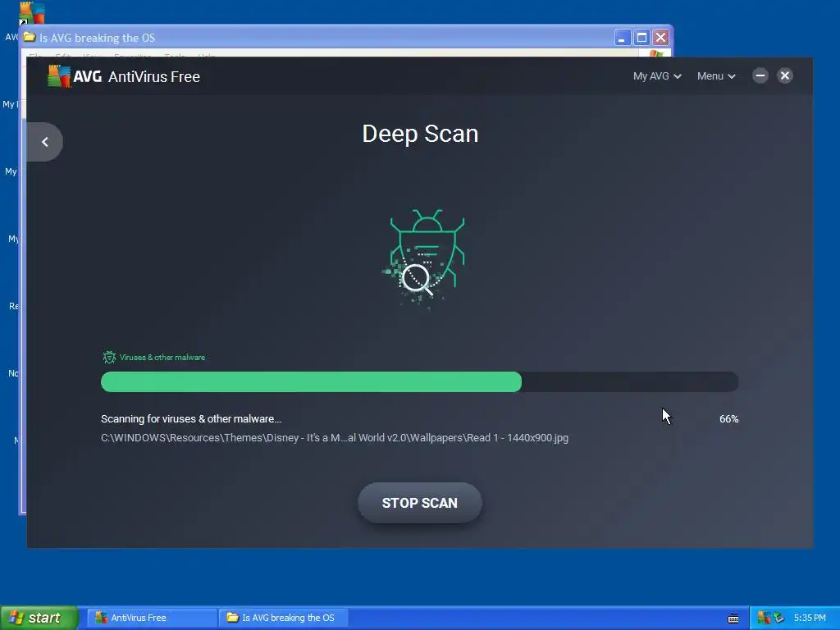840x630 pixels.
Task: Open the Windows Start menu
Action: click(x=39, y=618)
